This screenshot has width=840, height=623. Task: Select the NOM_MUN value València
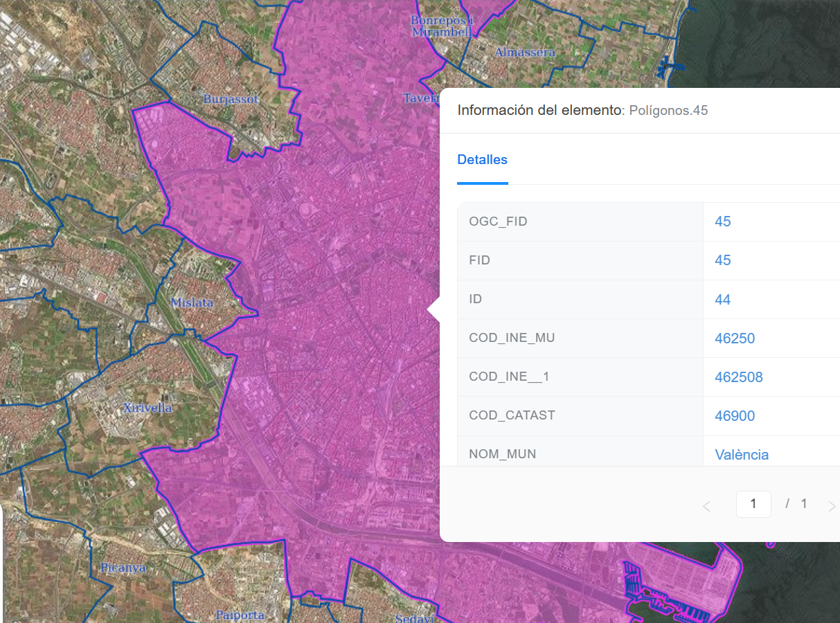tap(742, 455)
